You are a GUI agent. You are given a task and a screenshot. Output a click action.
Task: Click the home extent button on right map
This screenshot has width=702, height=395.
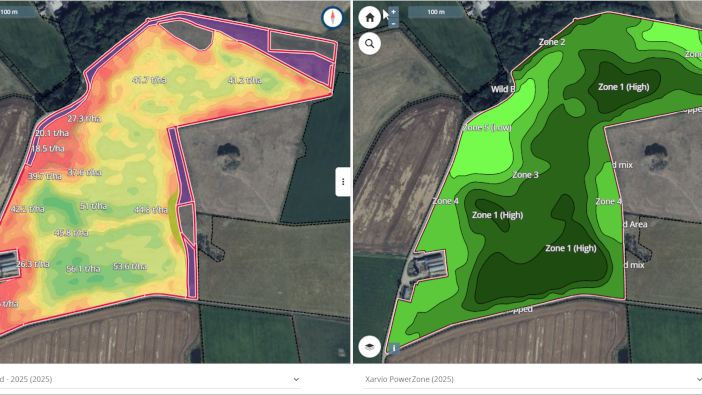(369, 17)
